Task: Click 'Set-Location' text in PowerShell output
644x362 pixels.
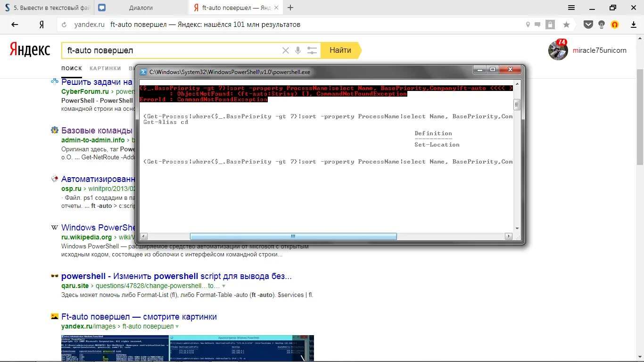Action: tap(437, 145)
